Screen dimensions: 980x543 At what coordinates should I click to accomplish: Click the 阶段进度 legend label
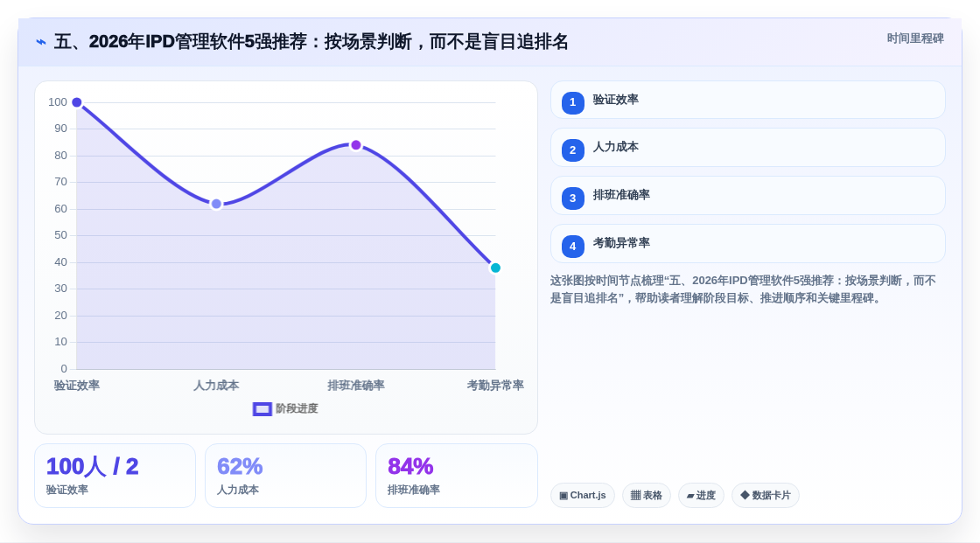pos(297,408)
